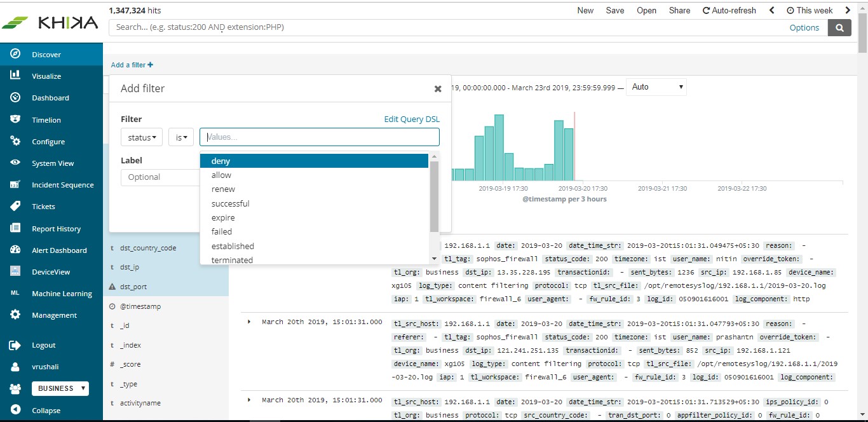868x422 pixels.
Task: Click the vrushali user icon
Action: [x=15, y=367]
